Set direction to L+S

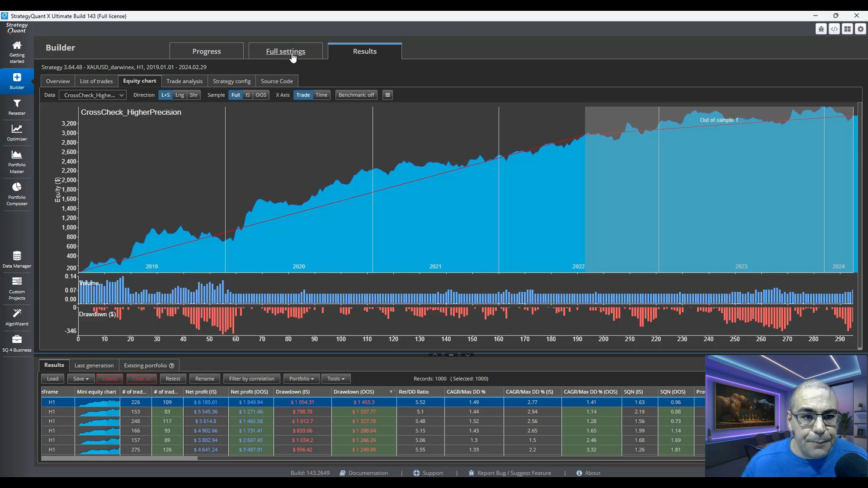click(165, 95)
